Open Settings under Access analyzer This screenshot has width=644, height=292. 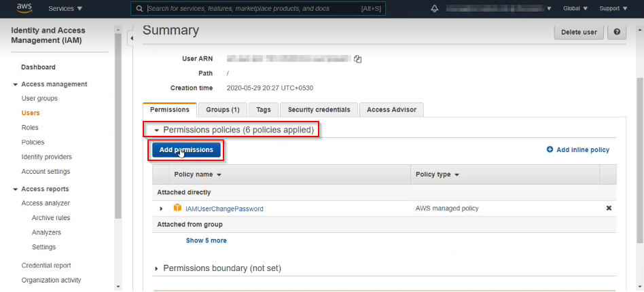tap(44, 247)
